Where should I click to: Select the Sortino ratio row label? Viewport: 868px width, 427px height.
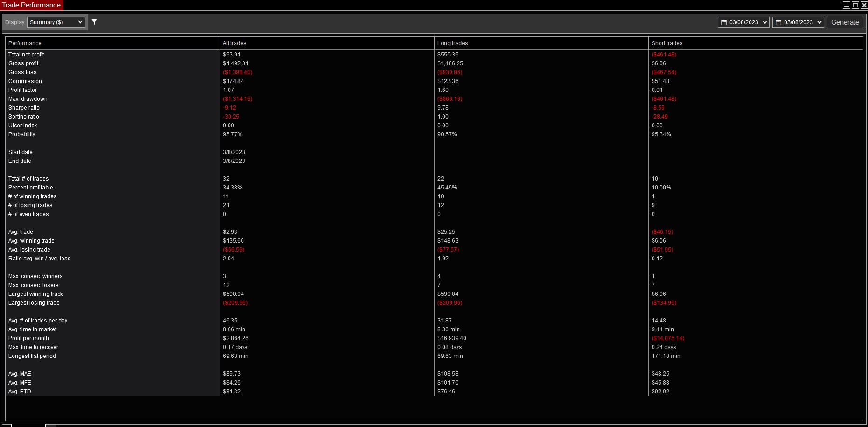click(24, 117)
